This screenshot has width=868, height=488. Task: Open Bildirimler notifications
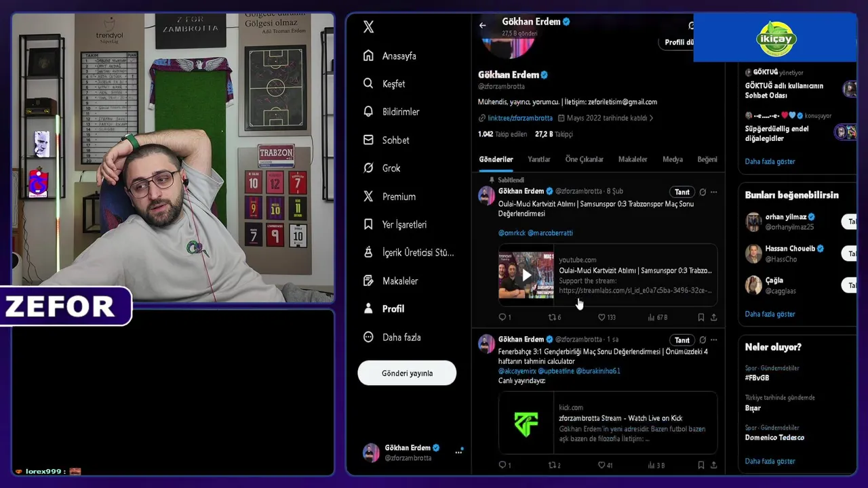[x=391, y=112]
